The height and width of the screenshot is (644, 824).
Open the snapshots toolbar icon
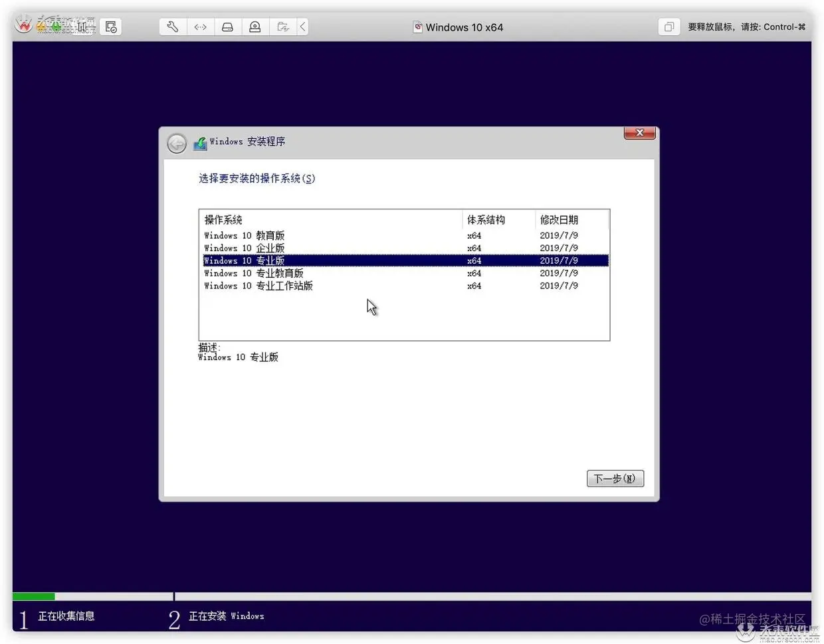click(111, 27)
